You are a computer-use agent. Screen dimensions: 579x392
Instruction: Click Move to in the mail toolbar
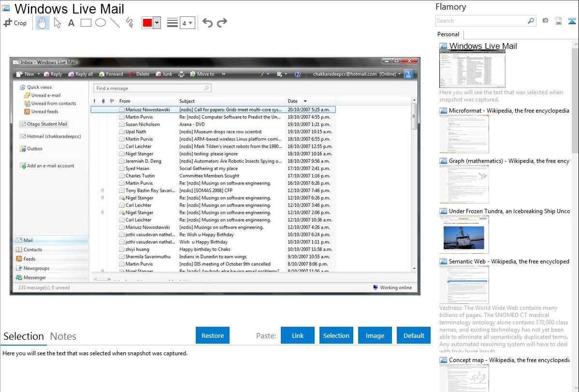click(x=203, y=74)
